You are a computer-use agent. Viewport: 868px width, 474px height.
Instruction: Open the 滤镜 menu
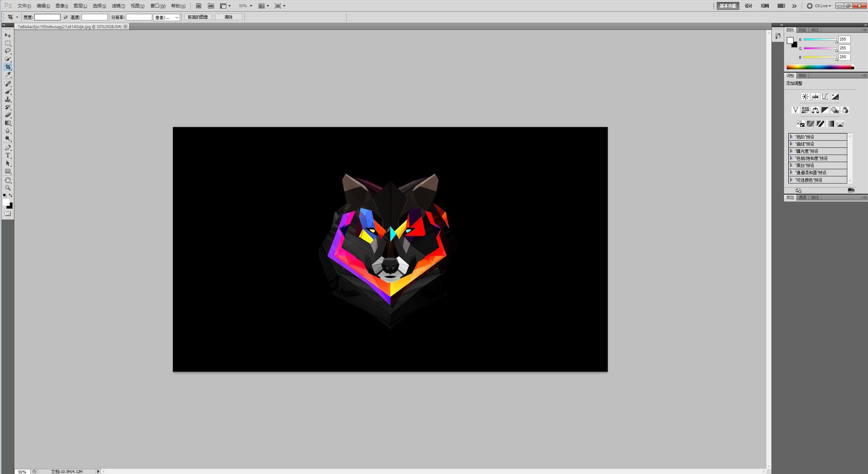click(118, 6)
